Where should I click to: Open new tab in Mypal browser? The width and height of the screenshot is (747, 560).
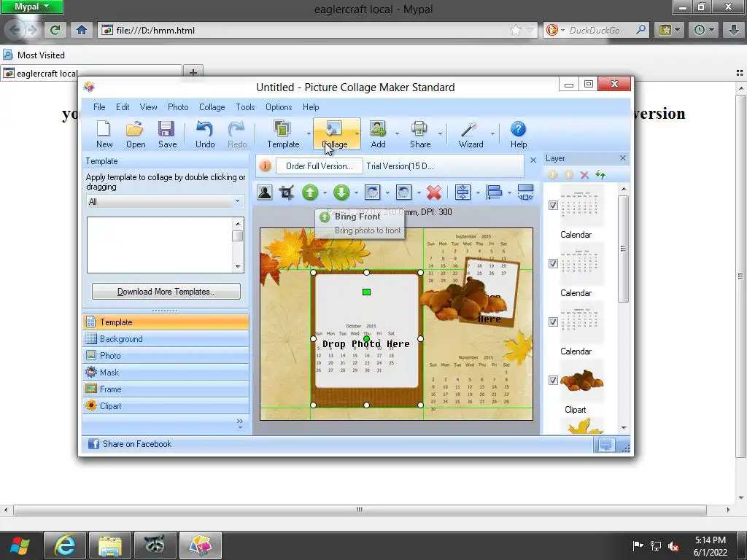[193, 72]
